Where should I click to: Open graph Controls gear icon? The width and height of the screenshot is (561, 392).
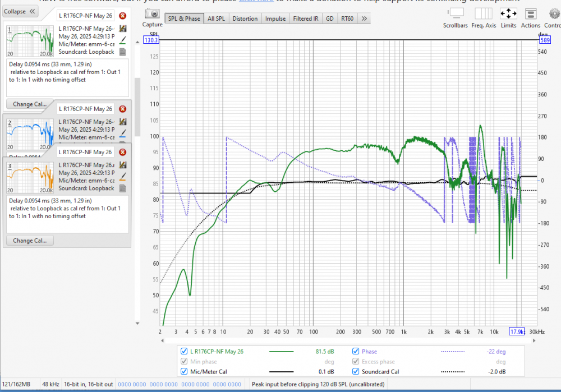552,14
